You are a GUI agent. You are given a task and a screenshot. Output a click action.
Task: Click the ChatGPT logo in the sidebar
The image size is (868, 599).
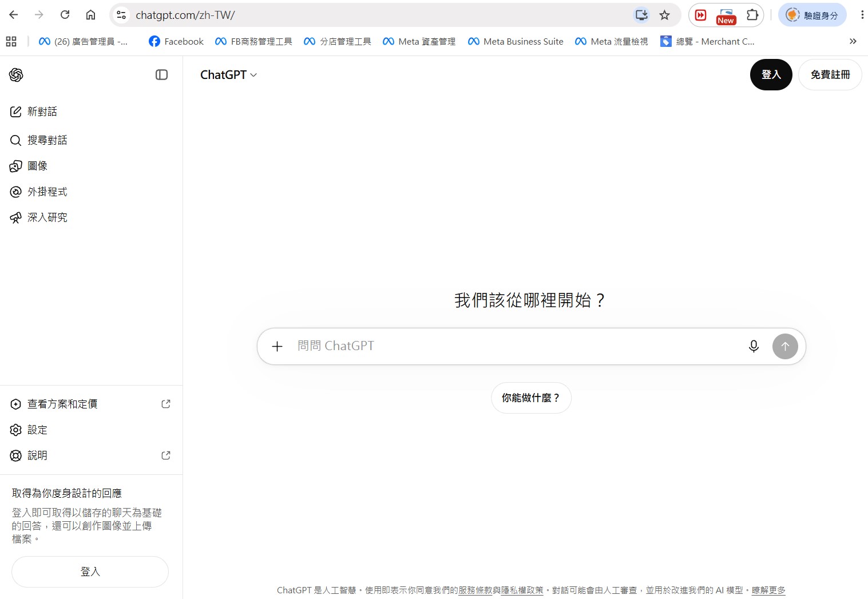(16, 75)
